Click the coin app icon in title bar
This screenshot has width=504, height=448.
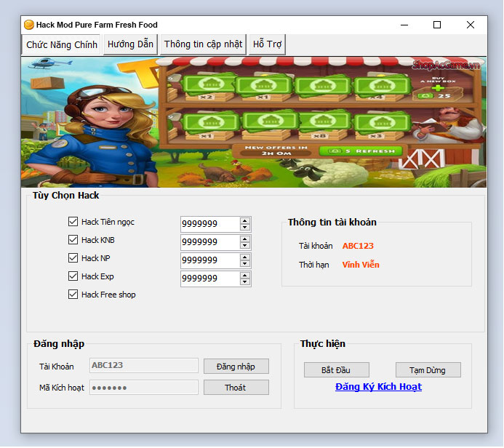coord(29,25)
